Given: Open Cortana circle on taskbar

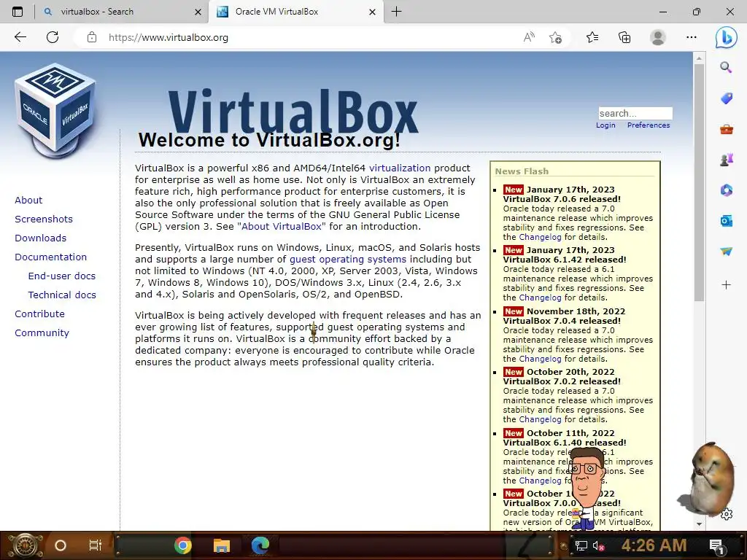Looking at the screenshot, I should (61, 545).
